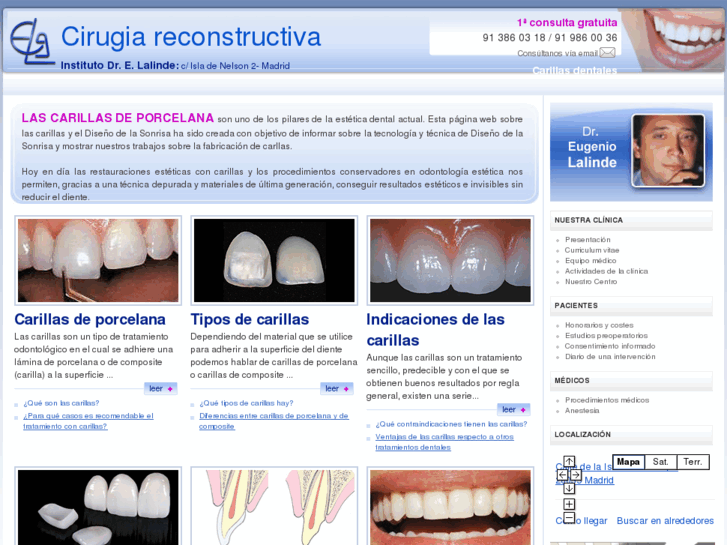
Task: Open '¿Qué son las carillas?' link
Action: [61, 403]
